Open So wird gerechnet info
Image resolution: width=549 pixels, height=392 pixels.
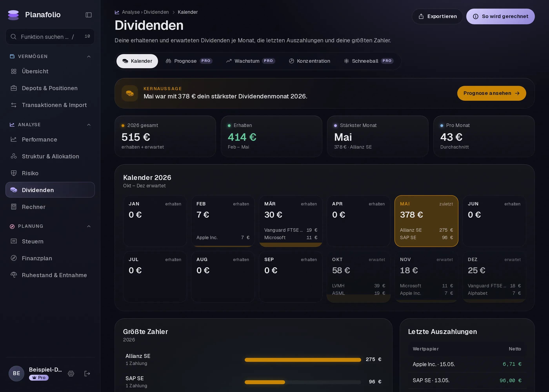(x=500, y=16)
